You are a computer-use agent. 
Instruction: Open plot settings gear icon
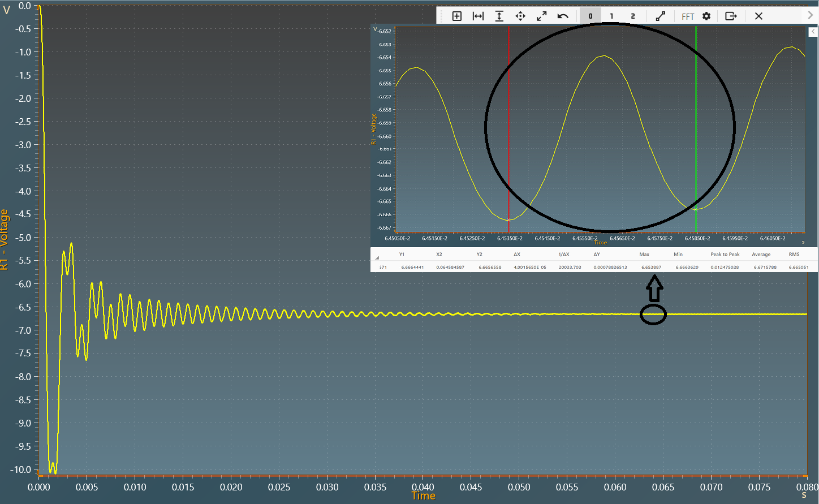pos(706,16)
